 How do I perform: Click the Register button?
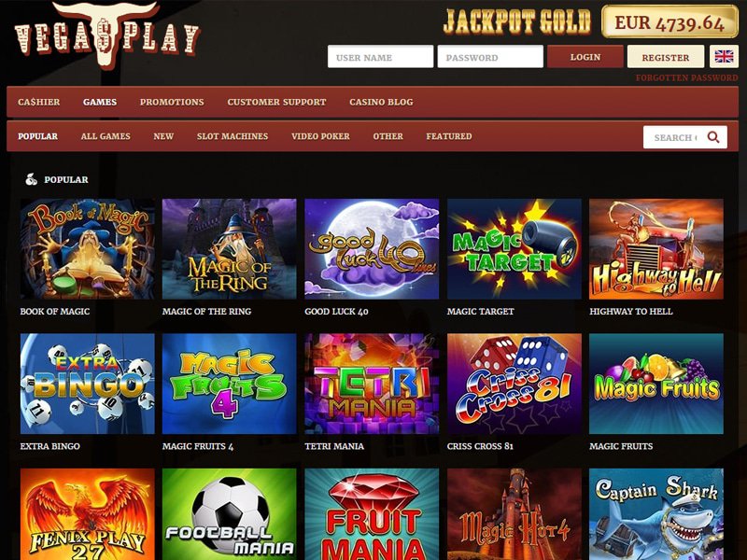(666, 57)
